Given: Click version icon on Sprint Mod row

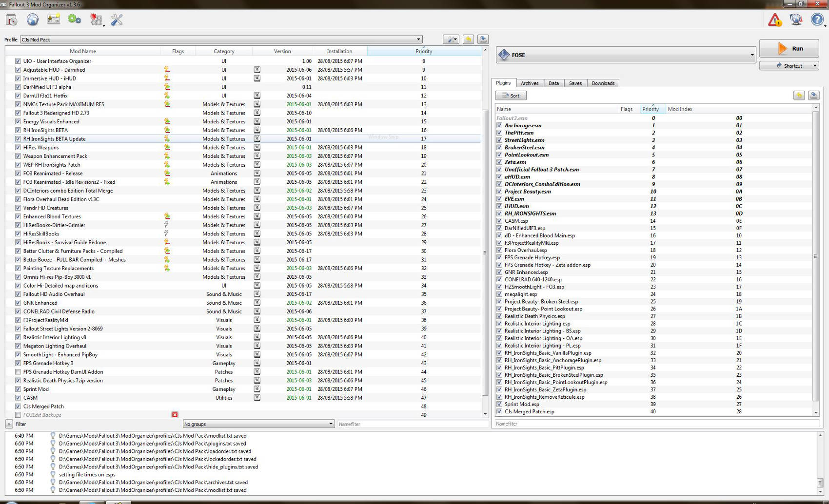Looking at the screenshot, I should pyautogui.click(x=257, y=389).
